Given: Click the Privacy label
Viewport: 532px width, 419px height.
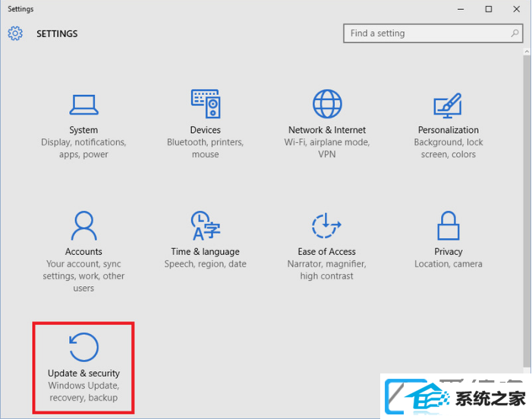Looking at the screenshot, I should pyautogui.click(x=449, y=252).
